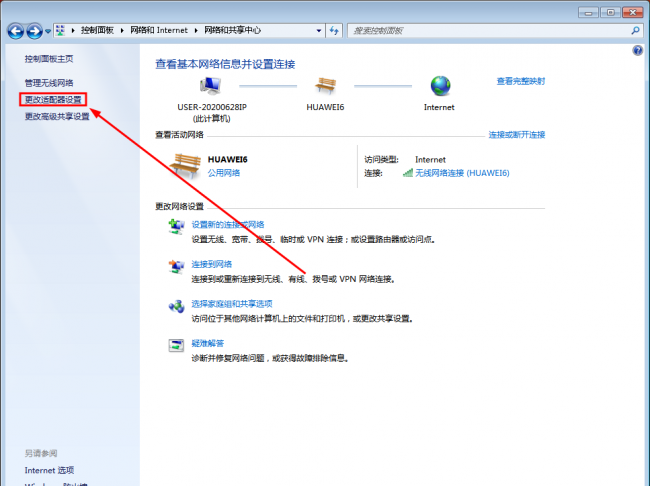
Task: Click the 连接到网络 icon
Action: (176, 266)
